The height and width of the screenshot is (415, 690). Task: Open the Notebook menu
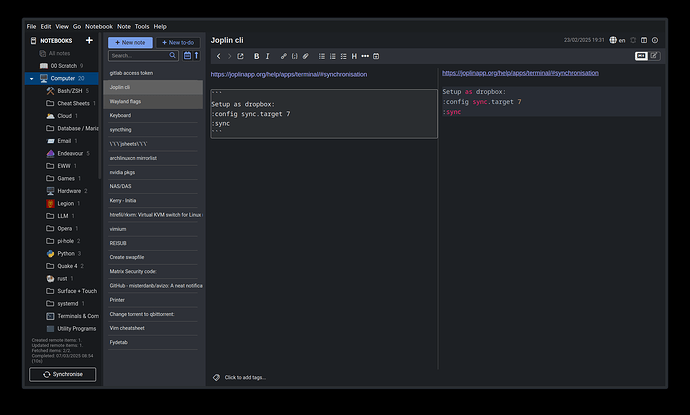[x=98, y=26]
